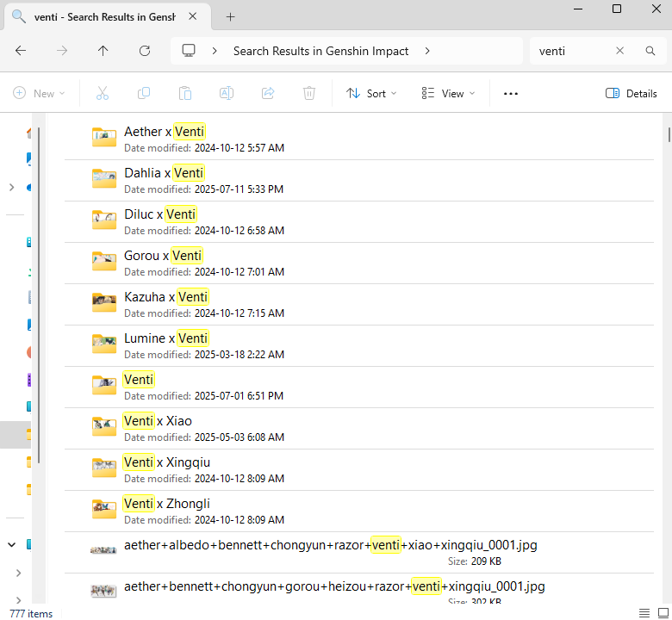Select the Diluc x Venti folder
672x620 pixels.
pyautogui.click(x=359, y=222)
